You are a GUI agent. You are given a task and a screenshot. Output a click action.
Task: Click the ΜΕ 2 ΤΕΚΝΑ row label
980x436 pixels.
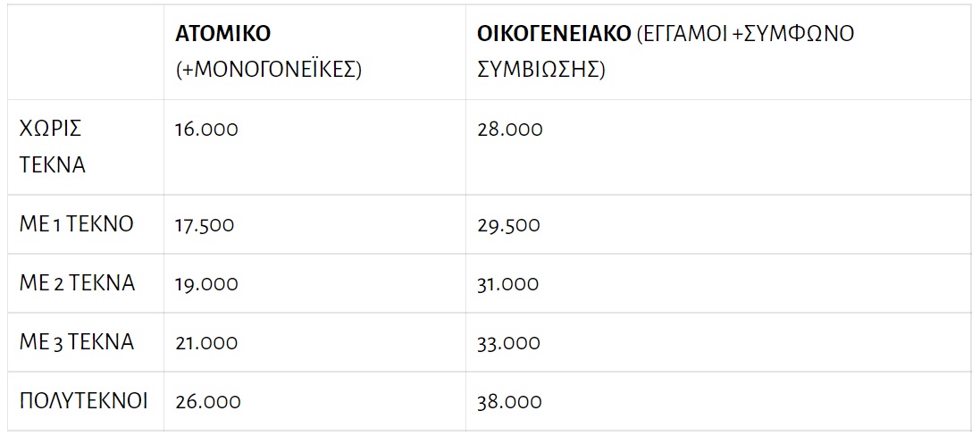pyautogui.click(x=77, y=284)
